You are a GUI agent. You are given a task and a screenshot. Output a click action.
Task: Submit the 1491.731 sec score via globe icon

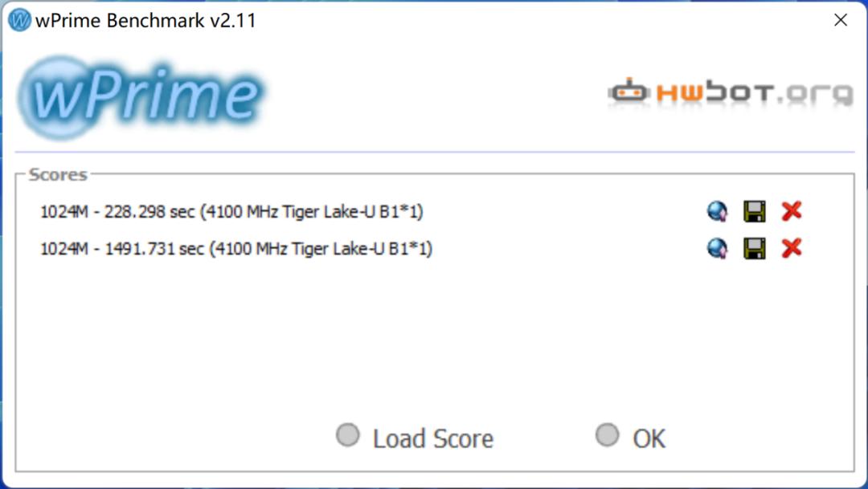pos(718,248)
